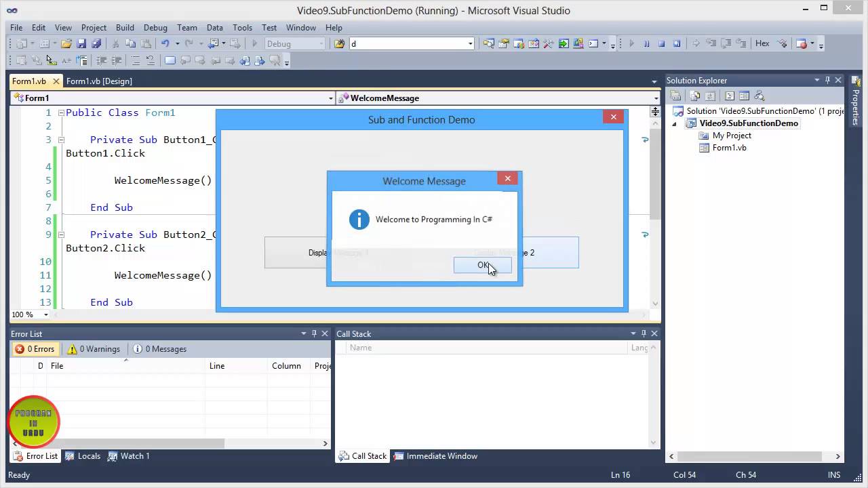
Task: Click Show All Files icon in Solution Explorer
Action: click(x=695, y=96)
